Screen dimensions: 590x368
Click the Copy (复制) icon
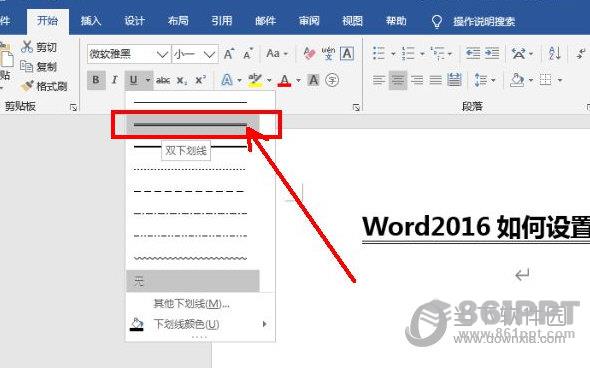click(x=27, y=67)
